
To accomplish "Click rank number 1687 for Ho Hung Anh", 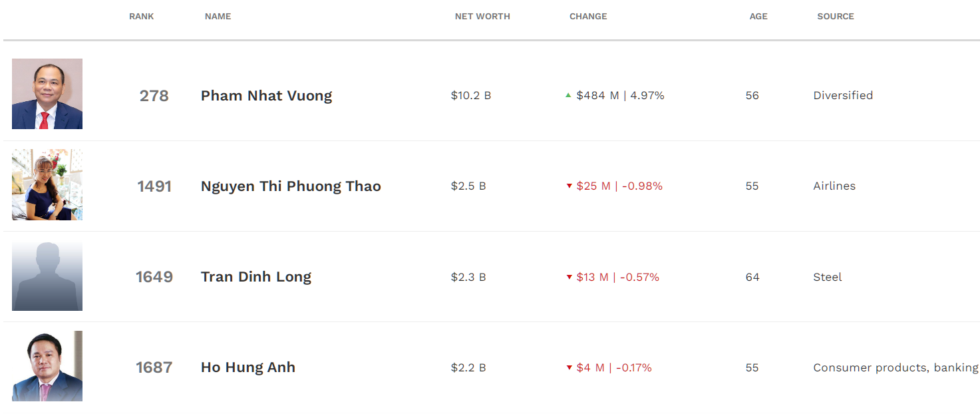I will tap(154, 367).
